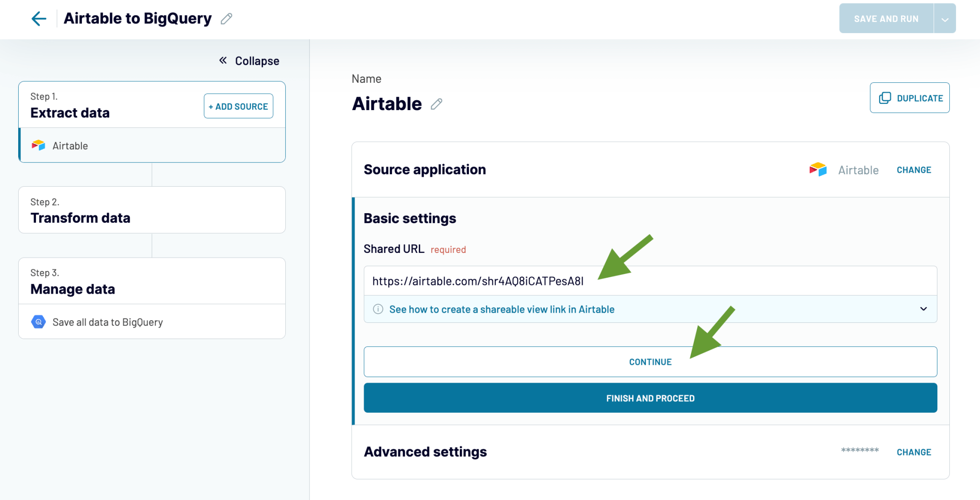The image size is (980, 500).
Task: Click the back arrow icon
Action: click(38, 19)
